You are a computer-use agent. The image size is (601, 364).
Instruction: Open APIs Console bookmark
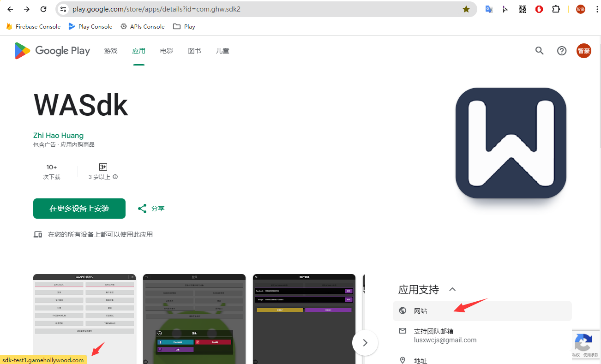143,27
